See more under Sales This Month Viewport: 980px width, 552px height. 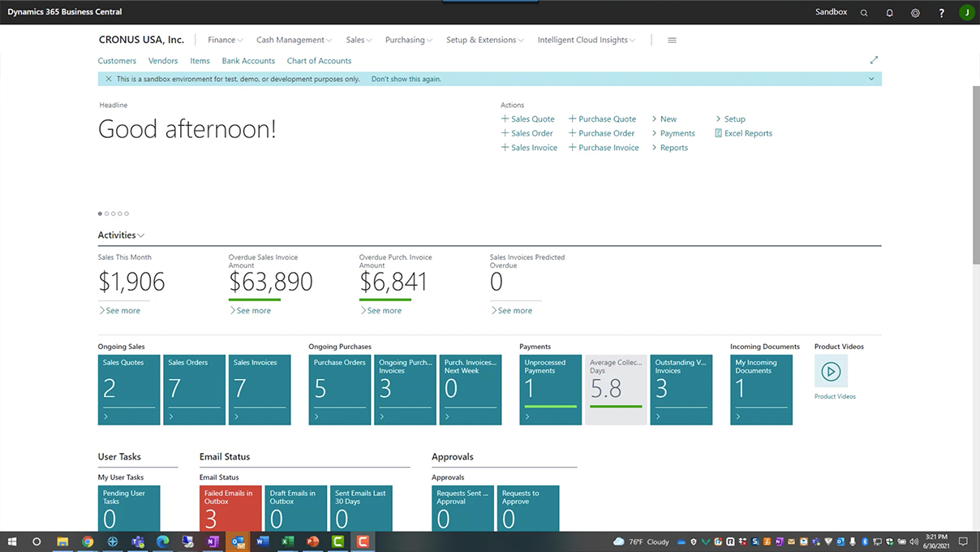(x=119, y=311)
